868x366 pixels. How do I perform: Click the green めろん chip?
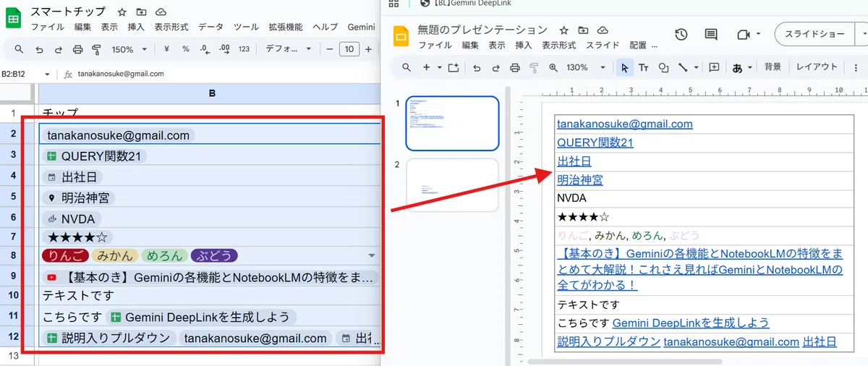[x=165, y=255]
